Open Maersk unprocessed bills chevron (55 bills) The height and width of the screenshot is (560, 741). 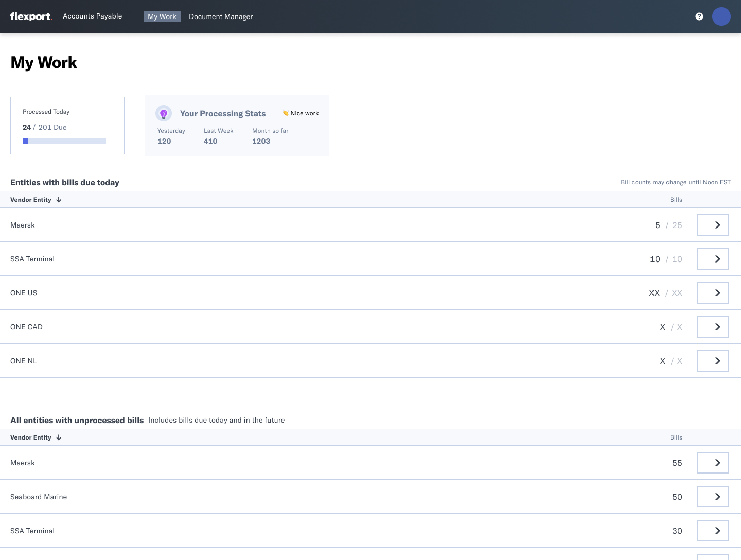(713, 463)
